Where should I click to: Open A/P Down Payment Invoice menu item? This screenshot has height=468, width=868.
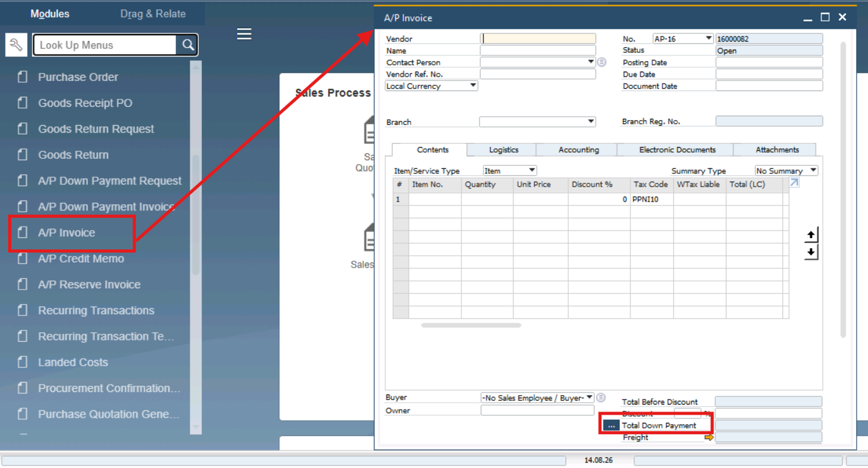(106, 207)
